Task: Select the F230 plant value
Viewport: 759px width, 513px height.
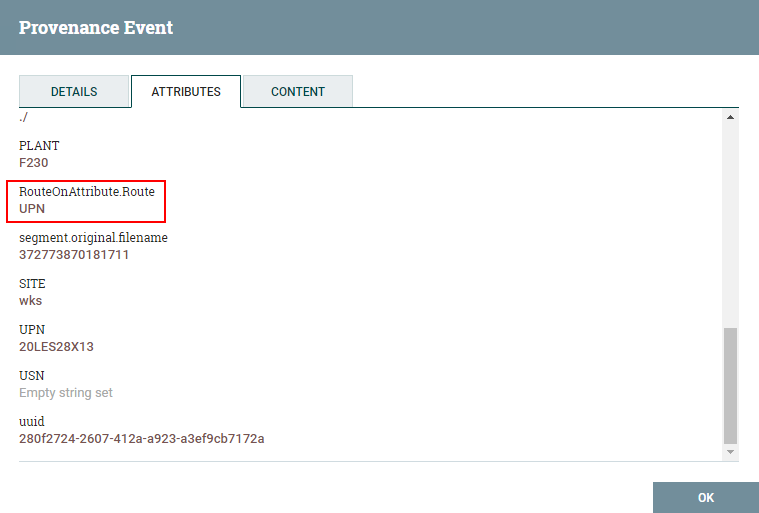Action: (33, 163)
